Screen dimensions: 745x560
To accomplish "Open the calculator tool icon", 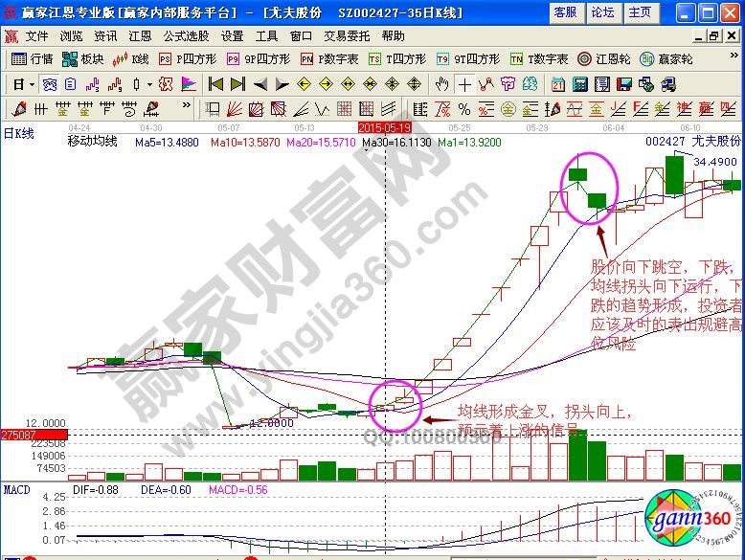I will click(x=580, y=84).
